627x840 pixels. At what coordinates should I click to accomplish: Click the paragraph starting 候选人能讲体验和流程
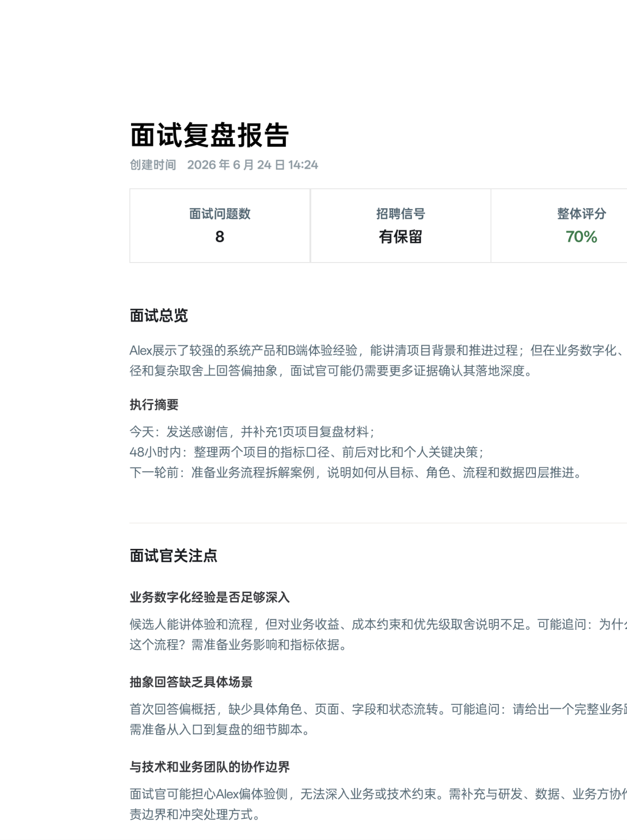coord(378,634)
